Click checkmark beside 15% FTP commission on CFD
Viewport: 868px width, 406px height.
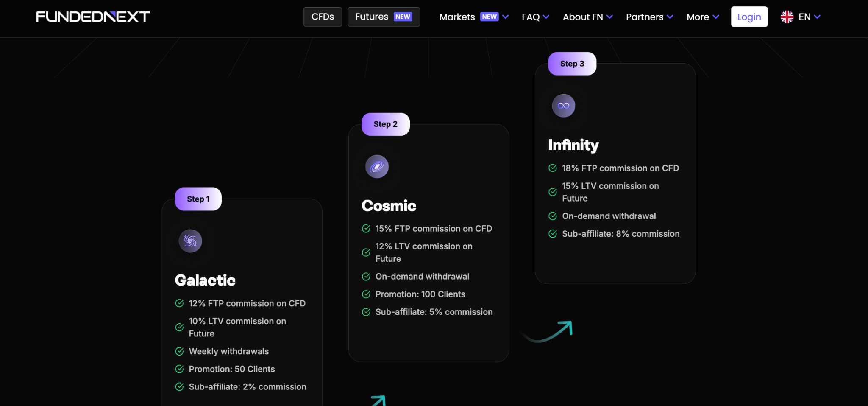click(366, 229)
